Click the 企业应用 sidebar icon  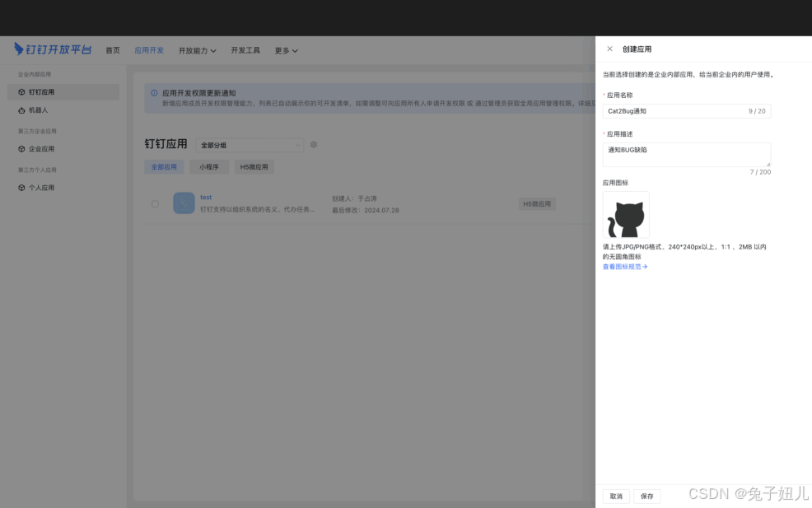[23, 149]
